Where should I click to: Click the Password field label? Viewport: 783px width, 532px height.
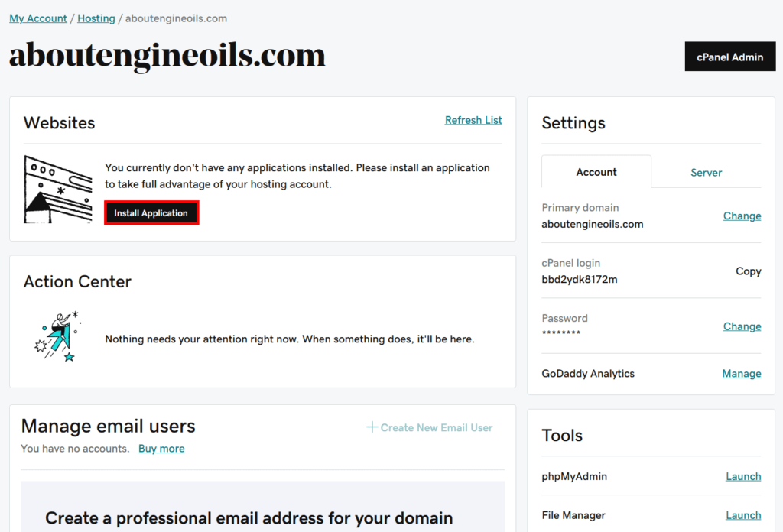tap(565, 319)
